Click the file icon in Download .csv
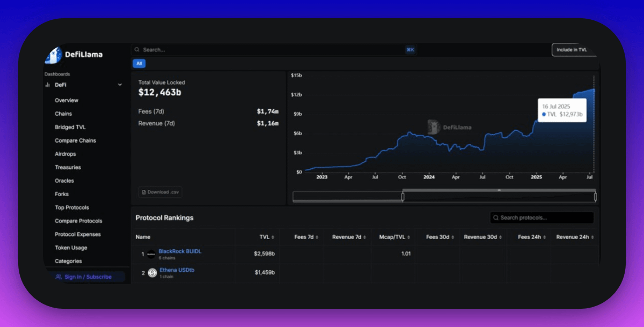 (144, 192)
